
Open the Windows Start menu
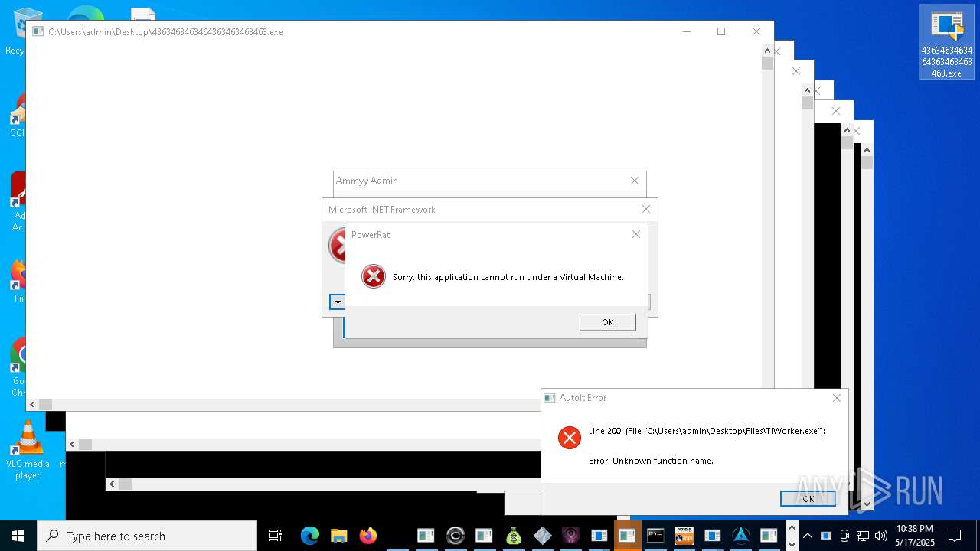pyautogui.click(x=18, y=536)
